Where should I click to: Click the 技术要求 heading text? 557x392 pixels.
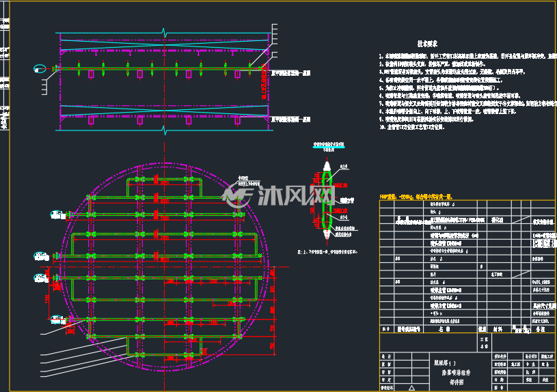pos(427,44)
